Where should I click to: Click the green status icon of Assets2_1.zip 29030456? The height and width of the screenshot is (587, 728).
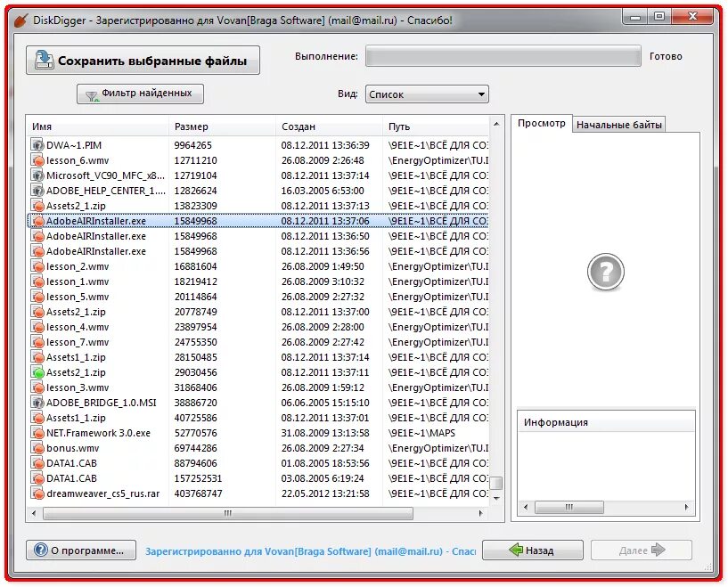click(x=37, y=372)
